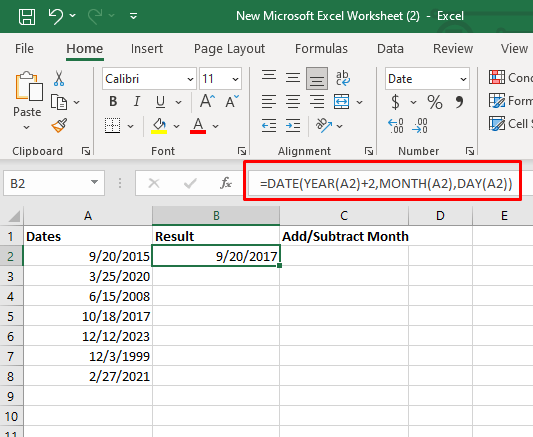Open the Fill Color palette arrow

tap(176, 126)
